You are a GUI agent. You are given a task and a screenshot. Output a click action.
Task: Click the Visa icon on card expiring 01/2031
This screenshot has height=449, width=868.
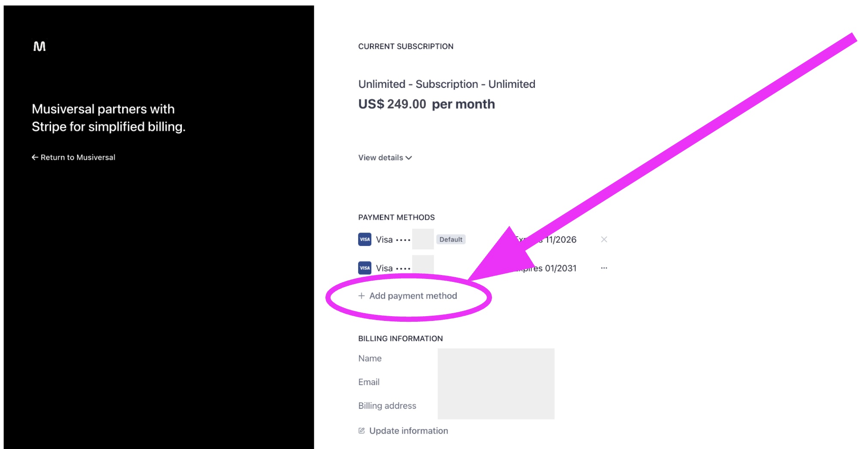pyautogui.click(x=365, y=268)
